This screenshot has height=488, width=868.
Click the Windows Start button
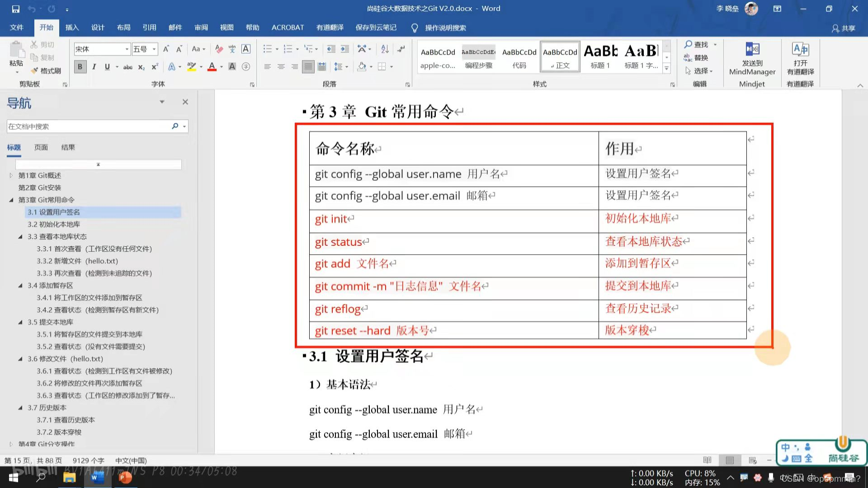[14, 477]
